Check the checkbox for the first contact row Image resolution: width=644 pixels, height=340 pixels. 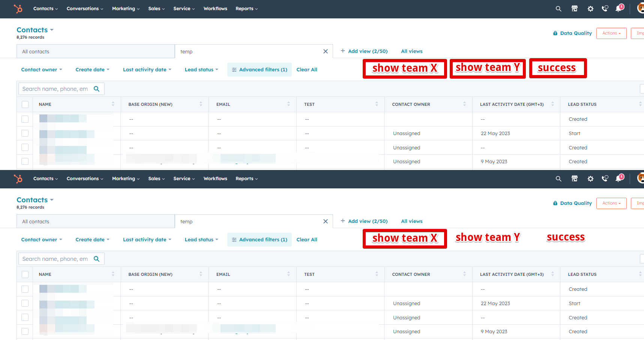(x=25, y=119)
